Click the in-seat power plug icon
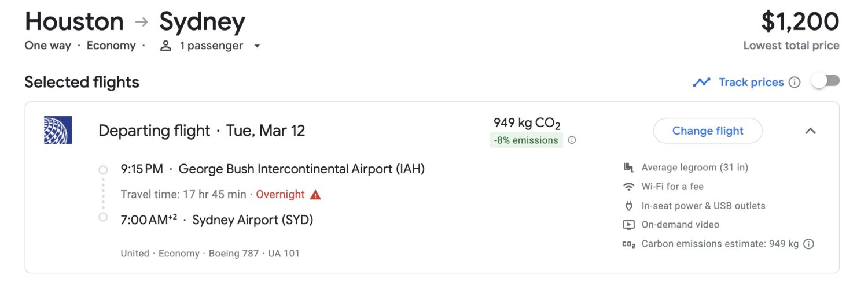The width and height of the screenshot is (868, 290). pyautogui.click(x=628, y=206)
